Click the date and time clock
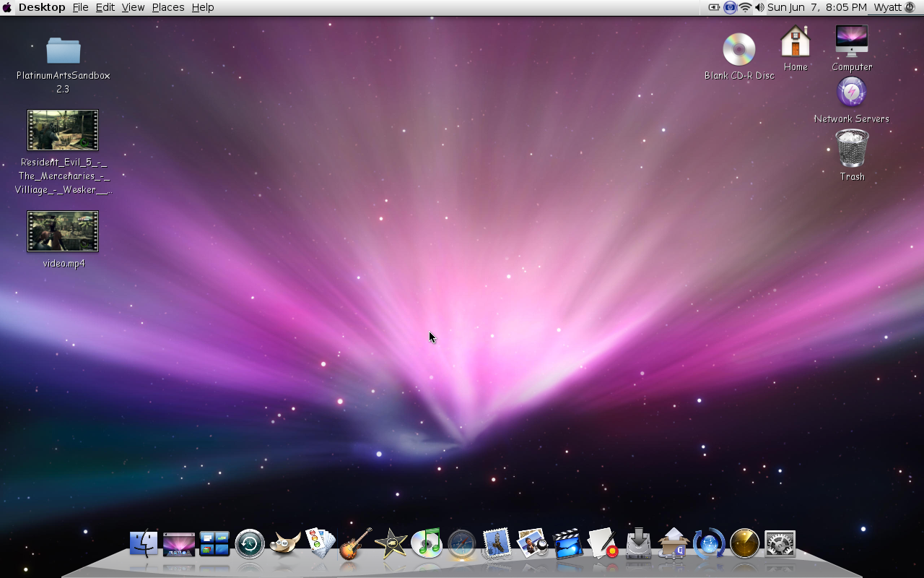This screenshot has height=578, width=924. point(817,7)
